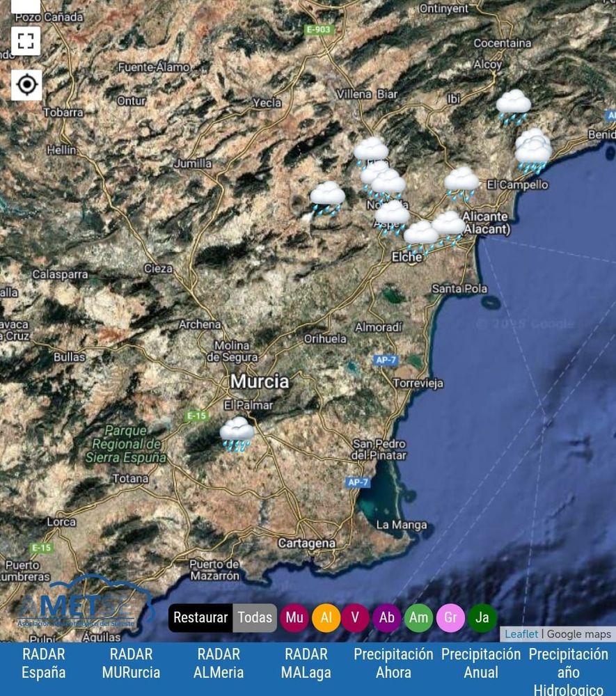This screenshot has height=696, width=616.
Task: Click the rain cloud just west of Alicante
Action: pyautogui.click(x=448, y=228)
